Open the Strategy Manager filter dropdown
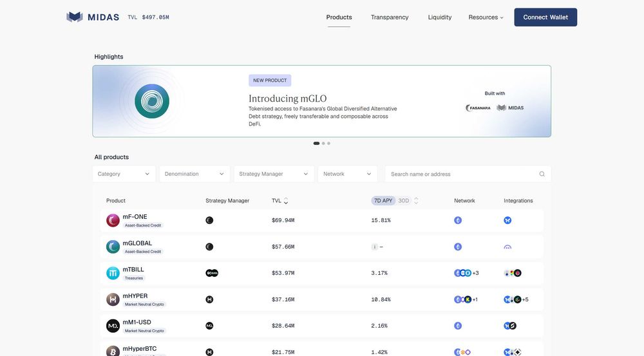Screen dimensions: 644x356 [274, 174]
